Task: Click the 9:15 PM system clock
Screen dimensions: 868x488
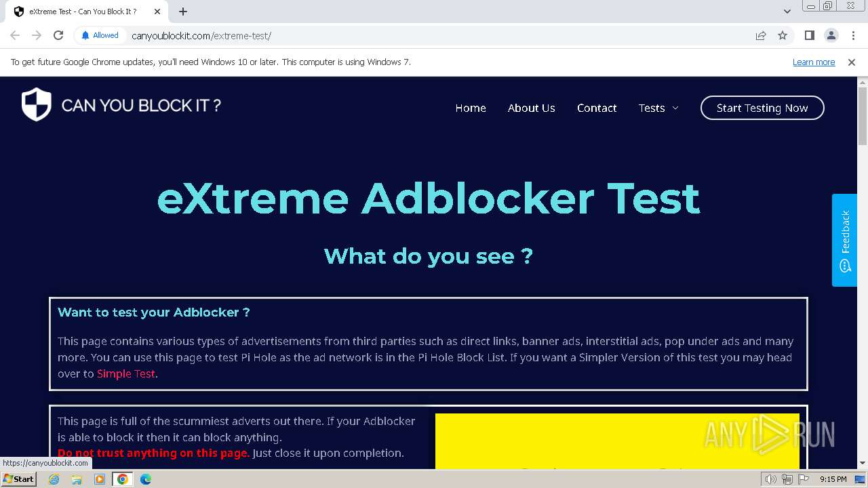Action: coord(833,479)
